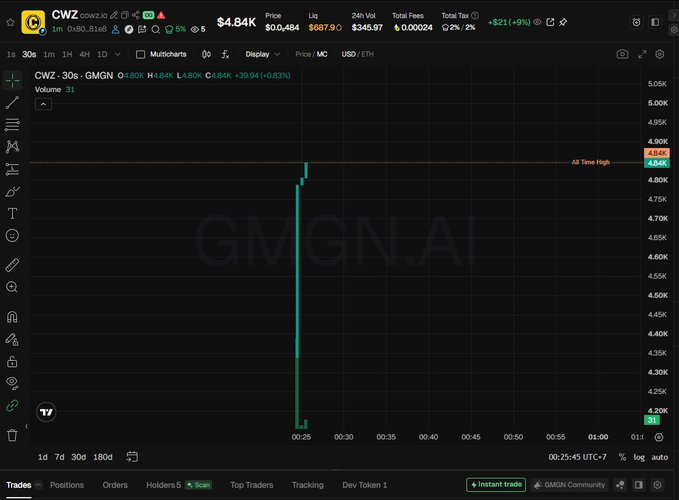Open the cowz.io website link
Viewport: 679px width, 500px height.
(93, 16)
